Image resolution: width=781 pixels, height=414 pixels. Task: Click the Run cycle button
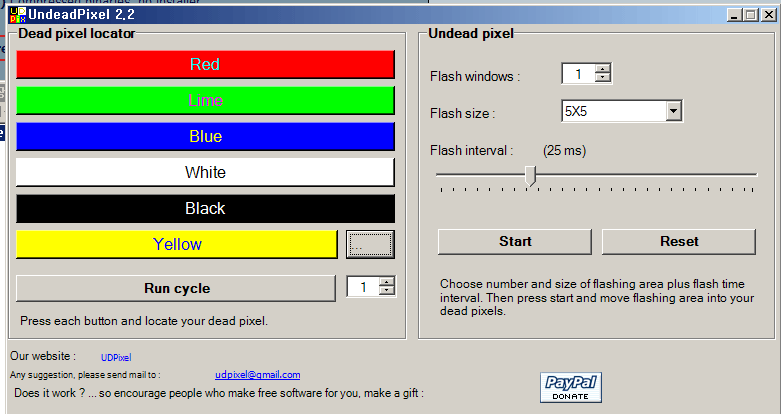point(176,288)
